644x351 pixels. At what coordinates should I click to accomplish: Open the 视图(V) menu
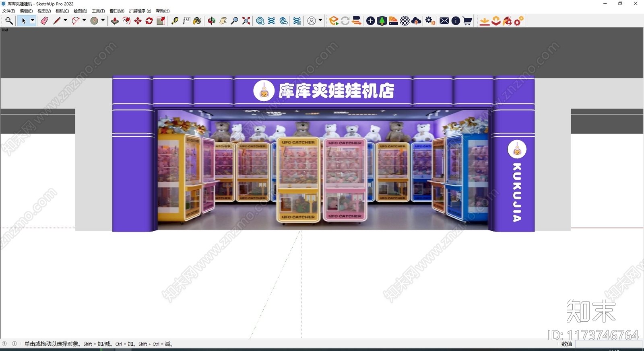click(x=44, y=11)
